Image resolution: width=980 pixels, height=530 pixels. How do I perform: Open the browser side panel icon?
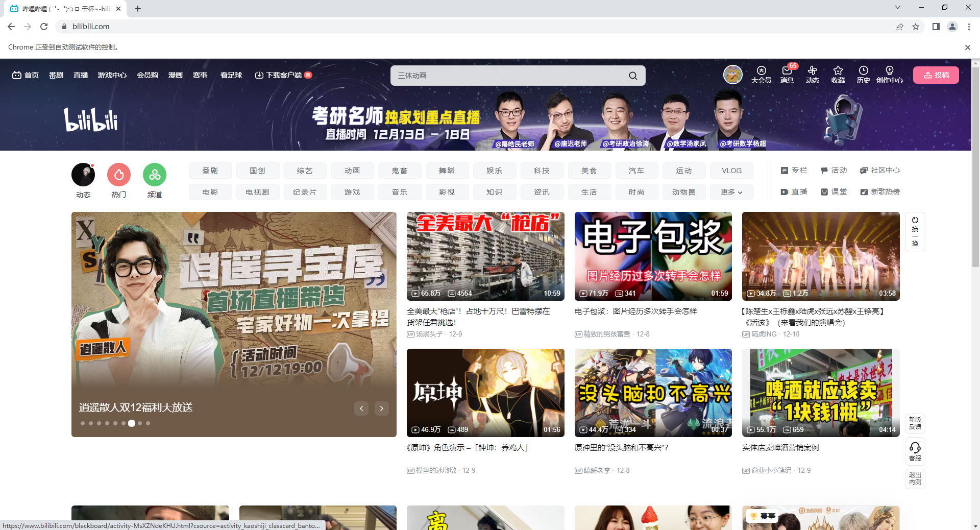[x=936, y=27]
